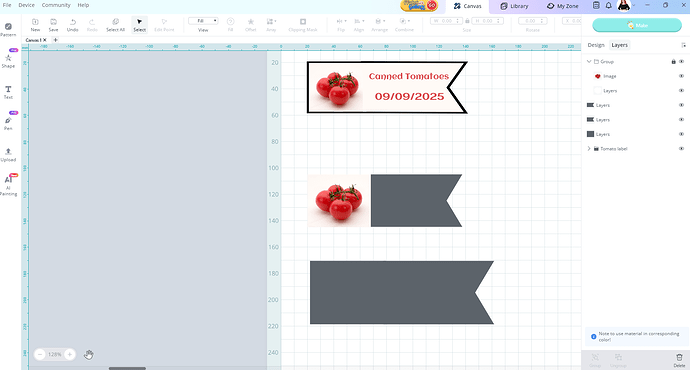Hide the dark rectangle Layers row
Screen dimensions: 690x370
681,134
